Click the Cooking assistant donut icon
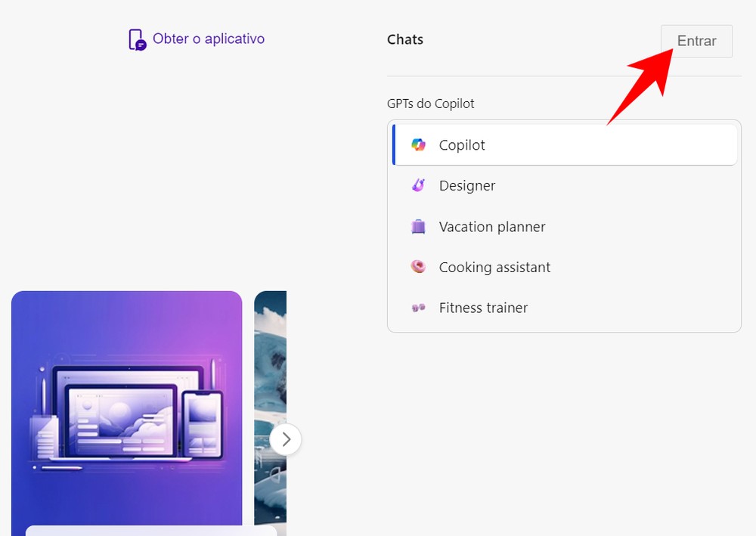The height and width of the screenshot is (536, 756). tap(418, 267)
